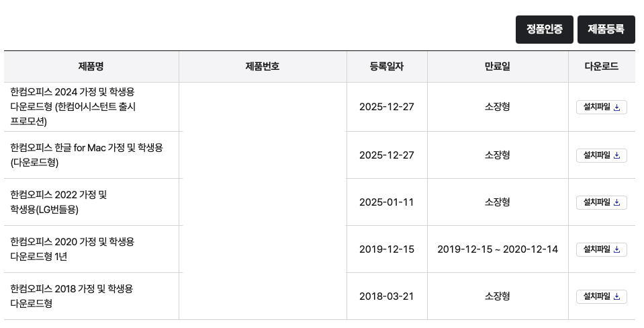Download 설치파일 for 한컴오피스 2024

tap(601, 107)
